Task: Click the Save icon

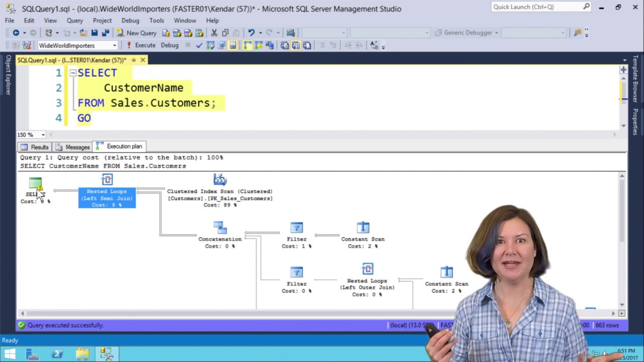Action: (x=95, y=33)
